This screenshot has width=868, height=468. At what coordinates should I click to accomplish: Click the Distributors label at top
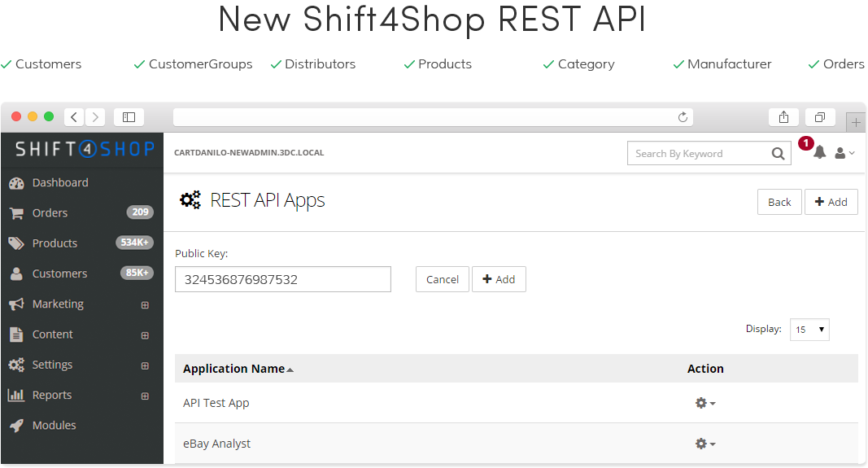coord(320,64)
